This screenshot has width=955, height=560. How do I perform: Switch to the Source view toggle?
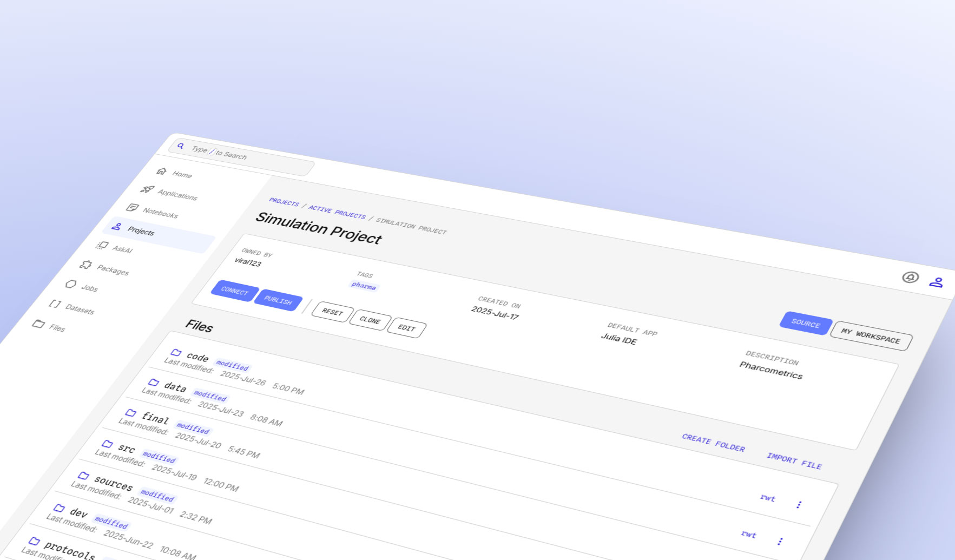click(x=805, y=323)
